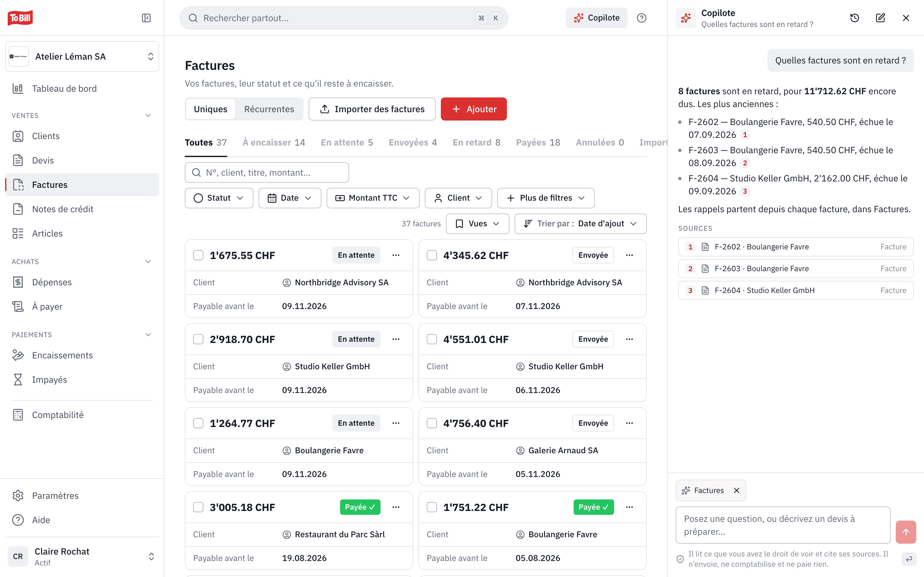
Task: Click the help question mark icon
Action: (641, 18)
